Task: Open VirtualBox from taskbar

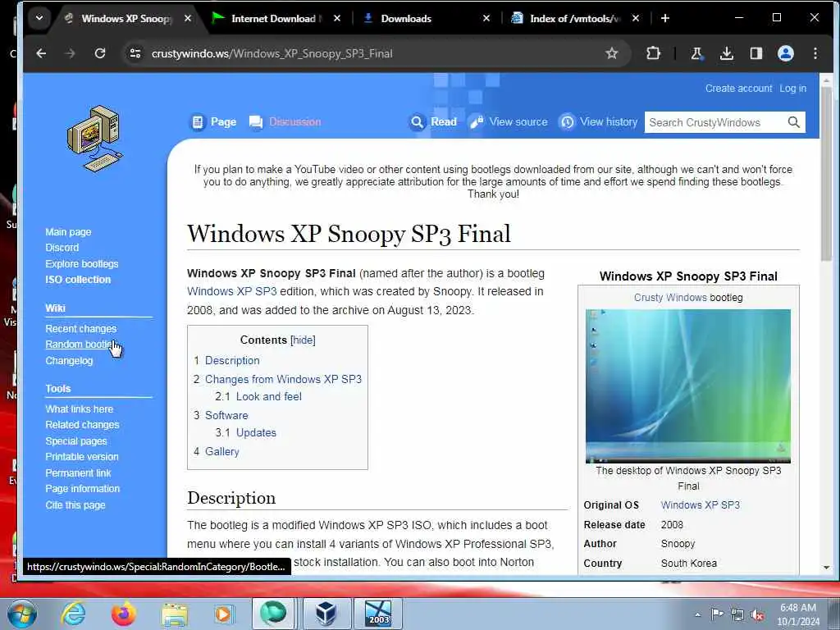Action: coord(326,614)
